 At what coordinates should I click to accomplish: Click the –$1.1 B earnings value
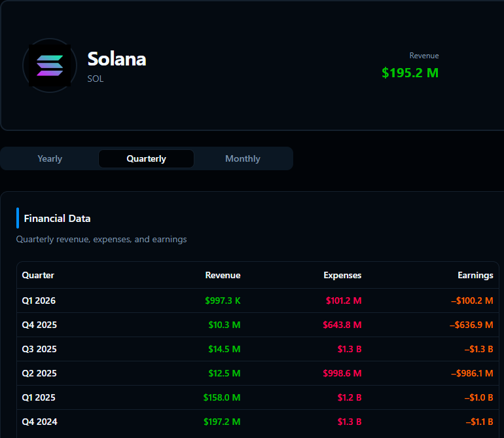coord(480,422)
